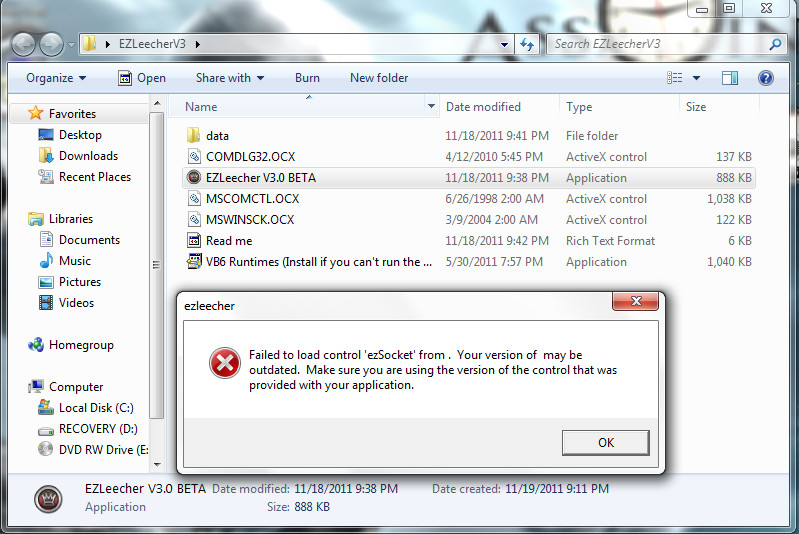This screenshot has width=799, height=534.
Task: Open the Help question mark icon
Action: coord(765,78)
